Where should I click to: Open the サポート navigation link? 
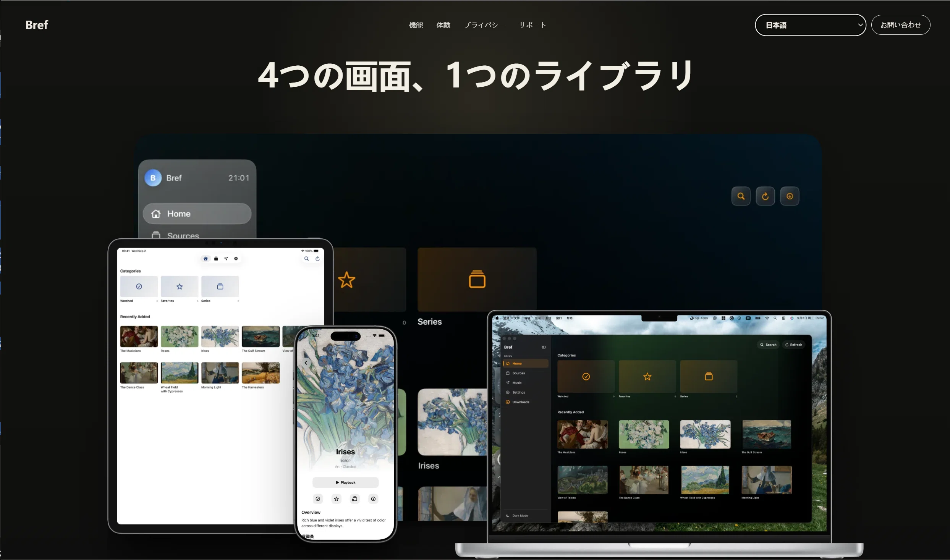[532, 25]
